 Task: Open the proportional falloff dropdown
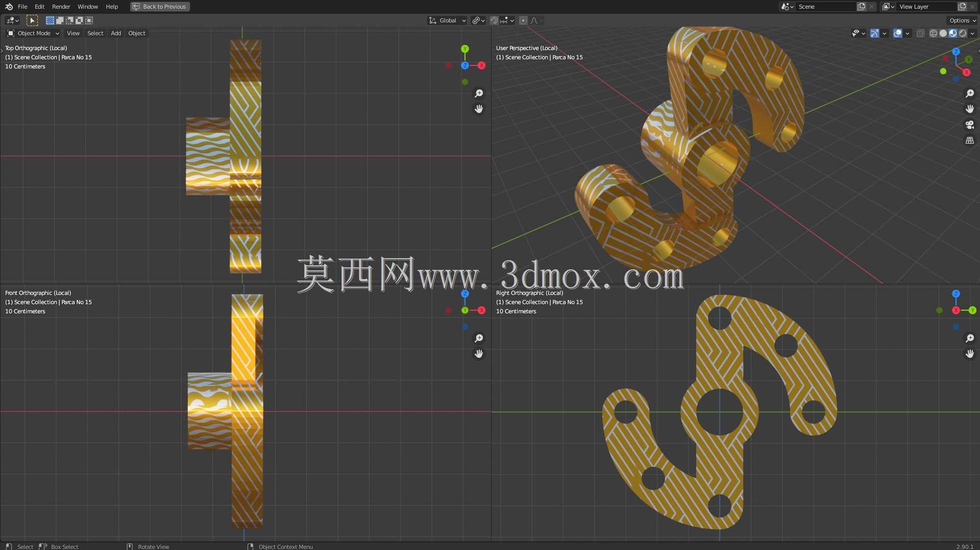(537, 20)
